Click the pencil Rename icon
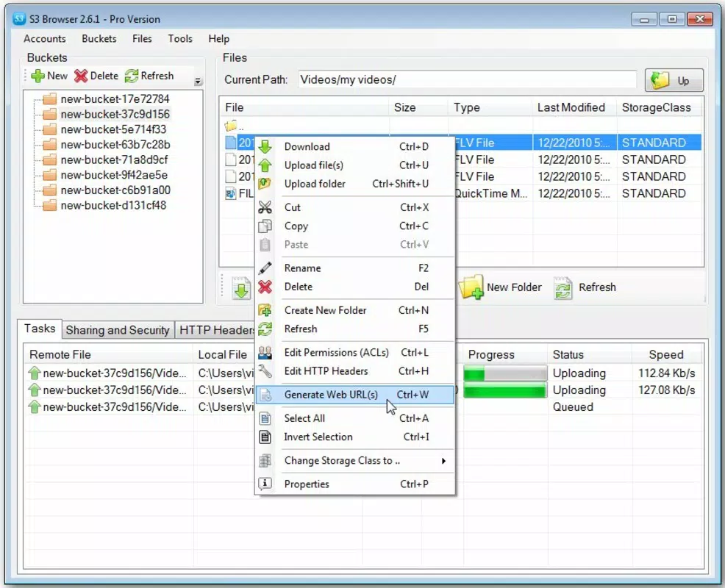Screen dimensions: 725x588 coord(265,268)
